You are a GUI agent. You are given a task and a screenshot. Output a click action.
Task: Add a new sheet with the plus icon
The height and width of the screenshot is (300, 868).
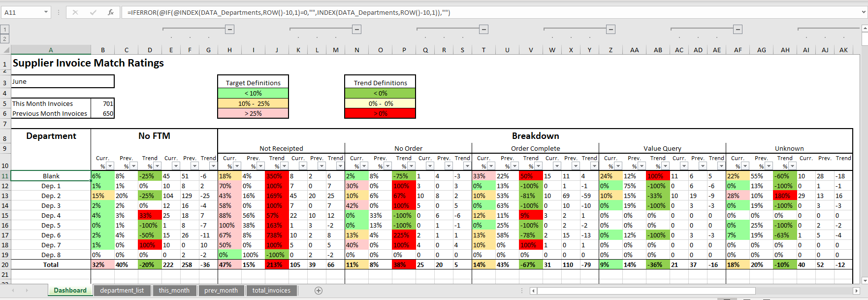coord(319,291)
